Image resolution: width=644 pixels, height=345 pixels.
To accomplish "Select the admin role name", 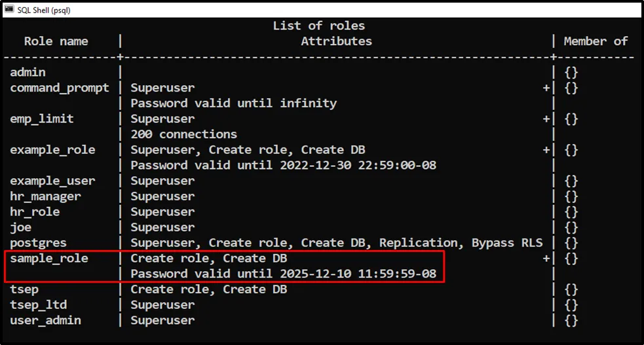I will pyautogui.click(x=28, y=73).
